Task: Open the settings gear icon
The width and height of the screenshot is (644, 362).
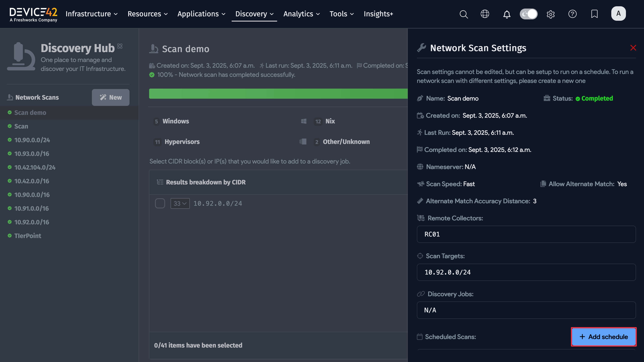Action: 551,14
